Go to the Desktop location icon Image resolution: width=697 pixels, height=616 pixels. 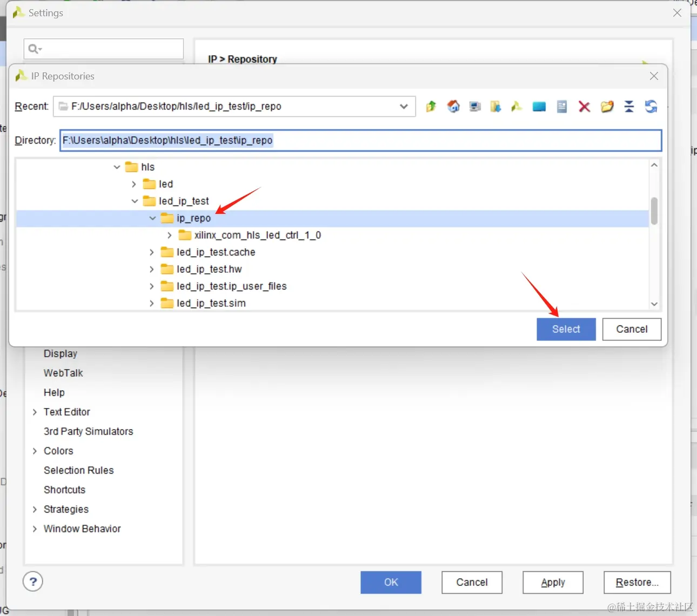click(539, 106)
